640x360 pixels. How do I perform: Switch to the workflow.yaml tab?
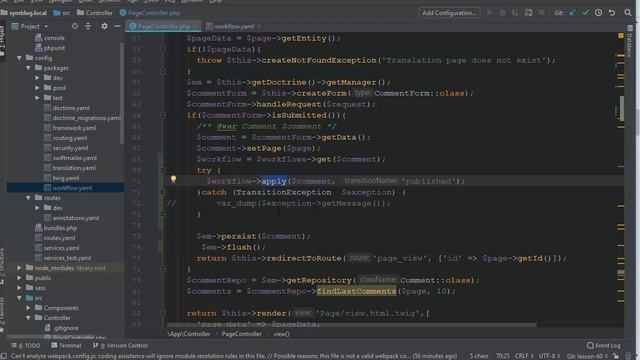tap(233, 27)
